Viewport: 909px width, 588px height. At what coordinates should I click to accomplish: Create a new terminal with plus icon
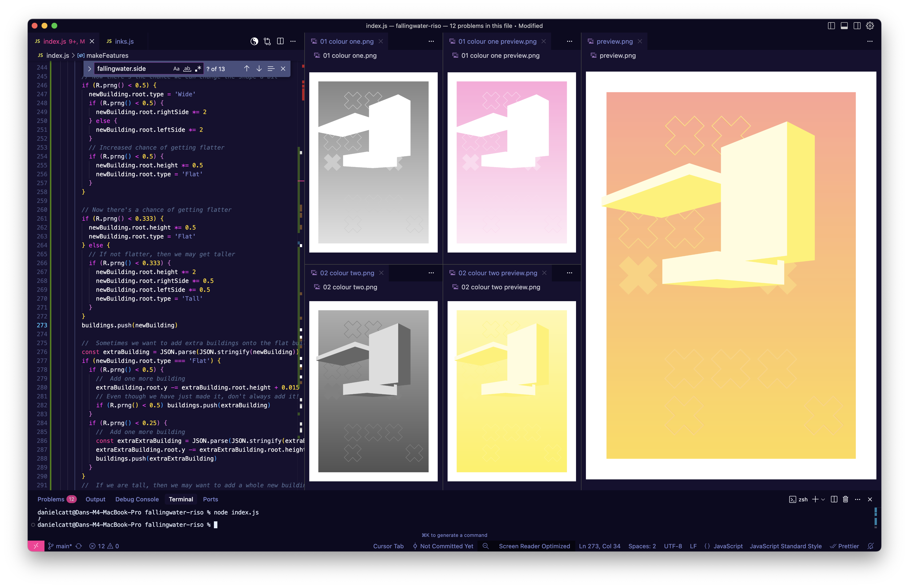815,499
